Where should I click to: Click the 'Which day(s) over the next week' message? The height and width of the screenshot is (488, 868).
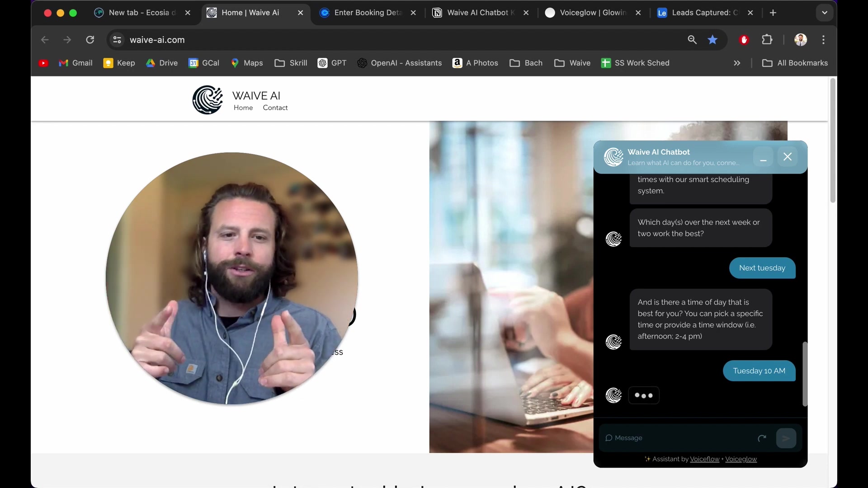(701, 228)
